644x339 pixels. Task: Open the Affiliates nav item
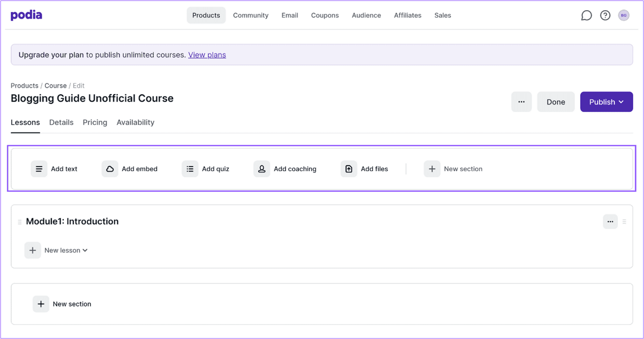408,15
